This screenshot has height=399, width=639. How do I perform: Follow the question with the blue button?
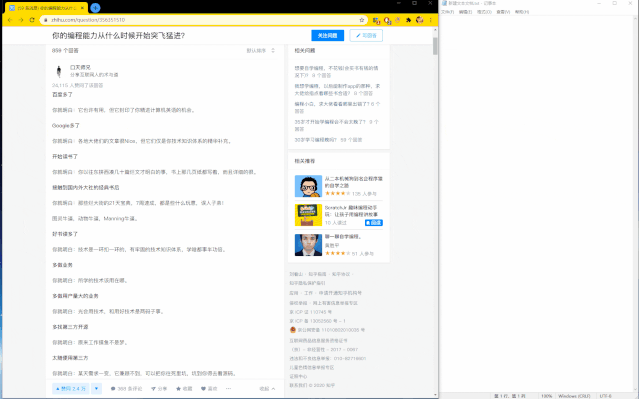click(327, 35)
